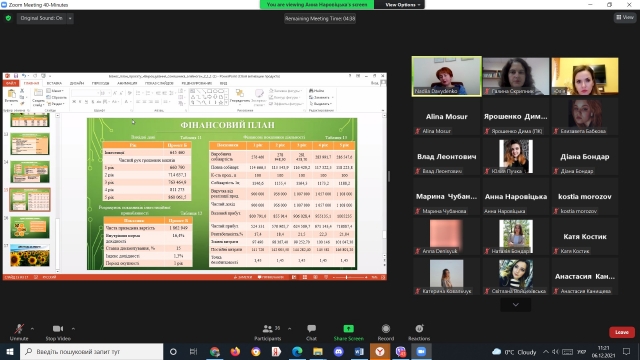This screenshot has height=360, width=640.
Task: Open Viber from the taskbar
Action: coord(400,351)
